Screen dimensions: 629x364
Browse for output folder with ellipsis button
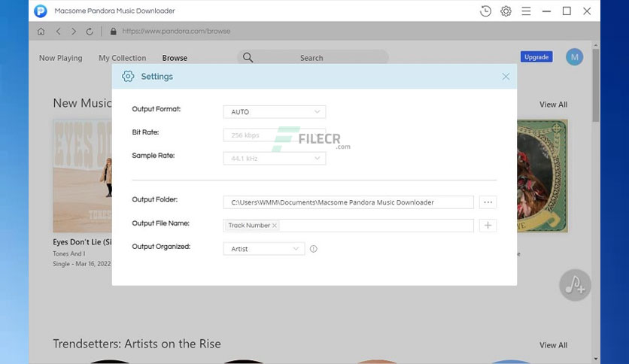[x=488, y=202]
